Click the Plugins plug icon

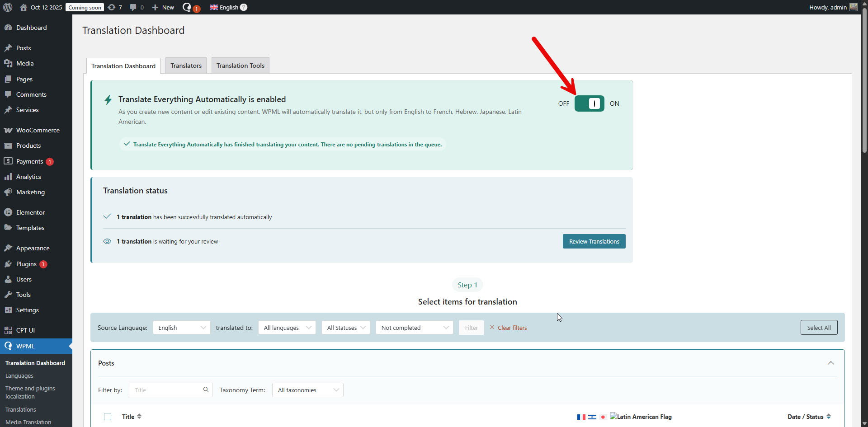[x=8, y=264]
